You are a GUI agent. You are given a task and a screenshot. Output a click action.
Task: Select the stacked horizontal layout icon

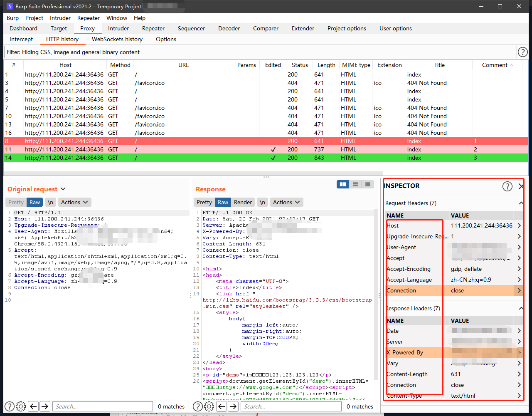pyautogui.click(x=355, y=184)
